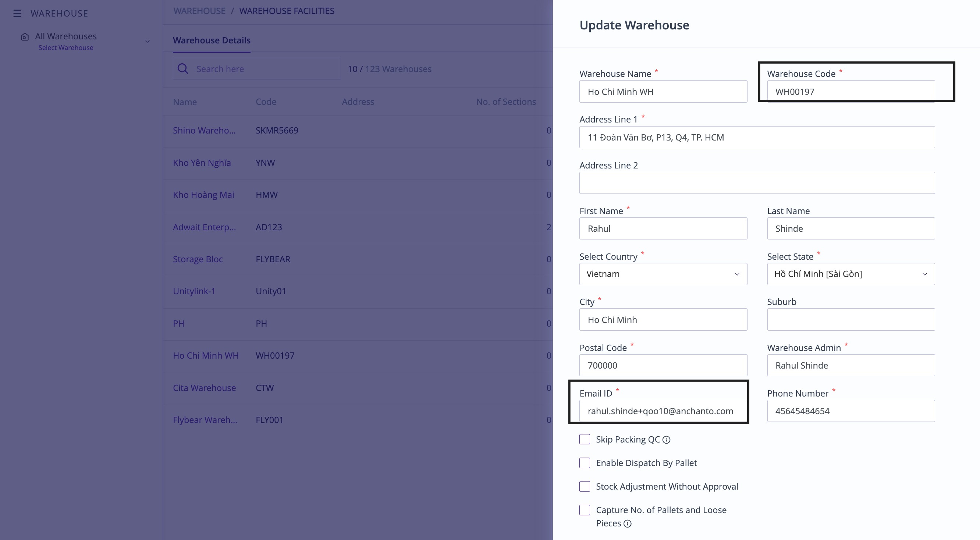
Task: Open WAREHOUSE FACILITIES breadcrumb
Action: (x=287, y=11)
